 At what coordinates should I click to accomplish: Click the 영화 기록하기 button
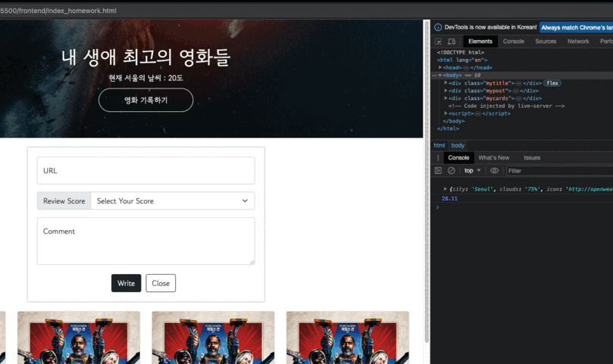[x=145, y=100]
